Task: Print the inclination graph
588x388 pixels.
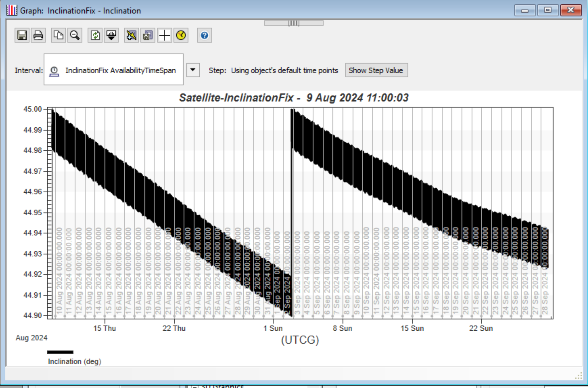Action: click(x=38, y=35)
